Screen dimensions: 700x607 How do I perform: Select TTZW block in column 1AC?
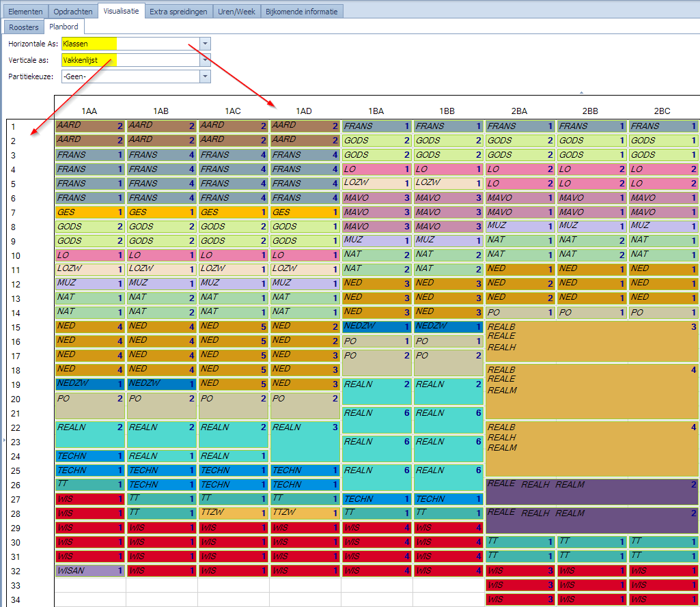233,512
